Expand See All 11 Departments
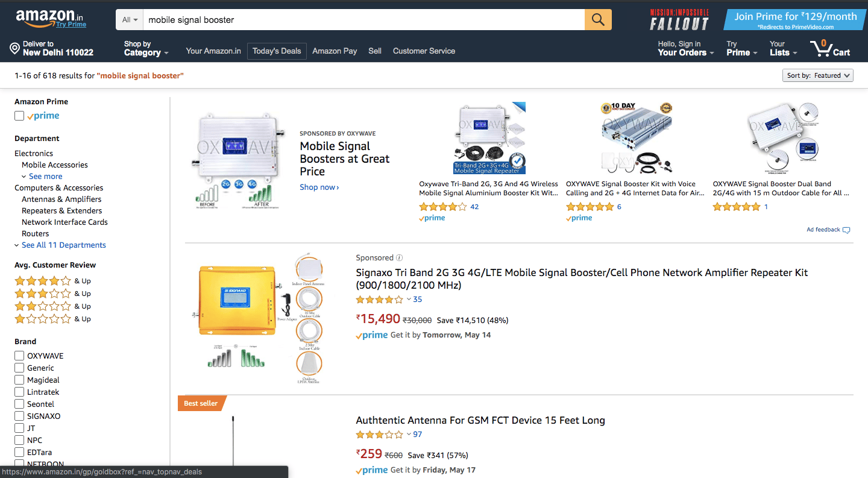Image resolution: width=868 pixels, height=478 pixels. [x=63, y=245]
